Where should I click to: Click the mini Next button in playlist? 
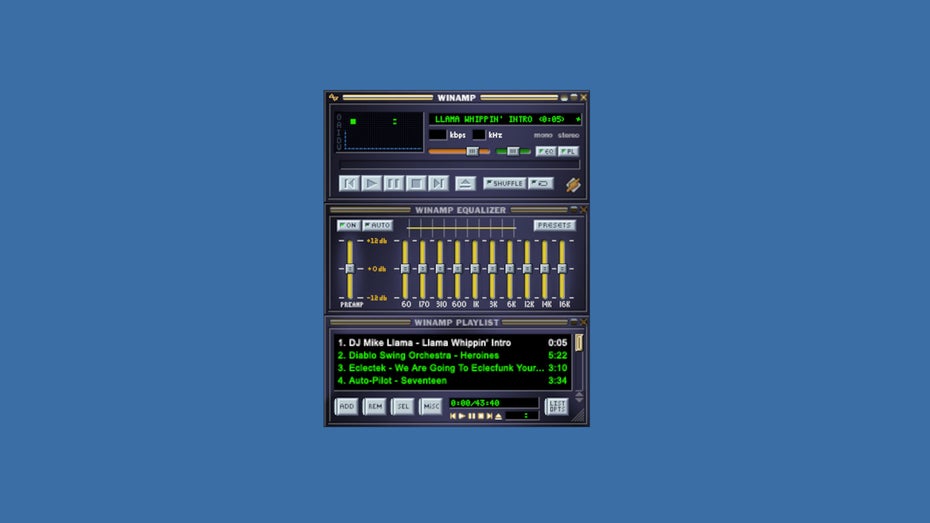[489, 416]
